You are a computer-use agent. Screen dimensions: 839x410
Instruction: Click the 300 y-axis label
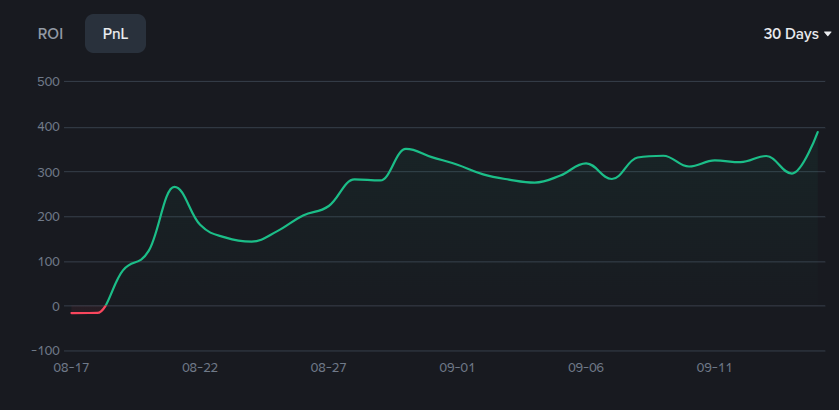pyautogui.click(x=48, y=172)
